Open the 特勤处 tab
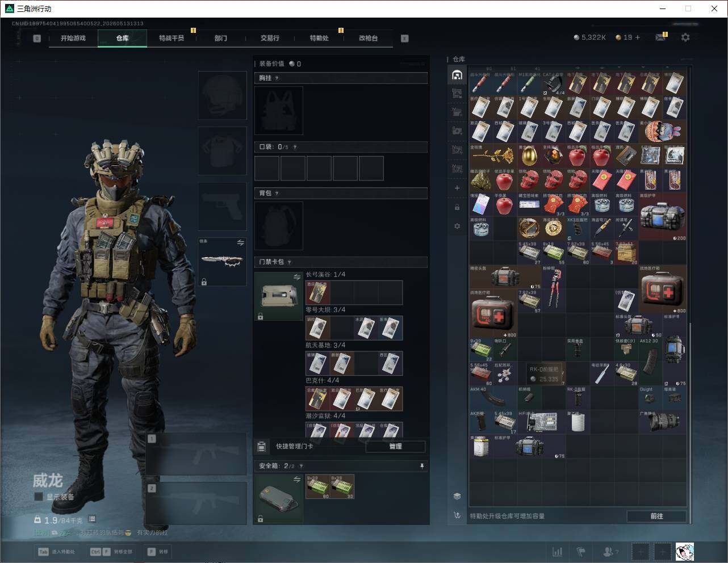This screenshot has height=563, width=728. [x=319, y=38]
